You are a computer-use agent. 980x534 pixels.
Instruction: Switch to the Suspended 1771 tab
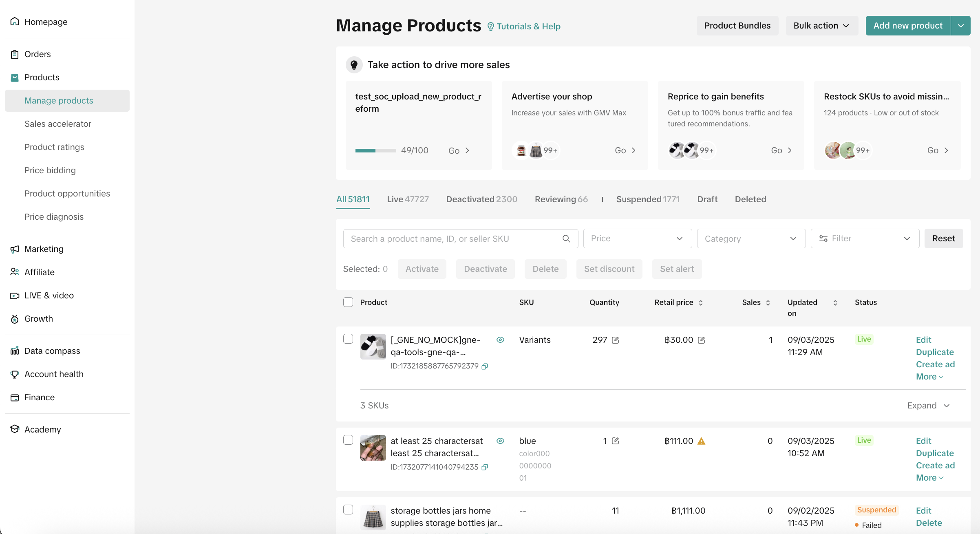coord(648,199)
